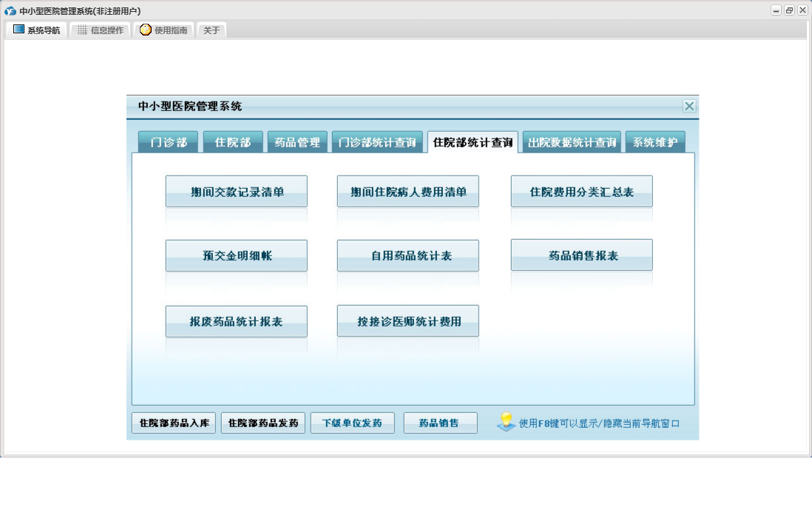Click the 使用指南 round icon
The width and height of the screenshot is (812, 530).
(146, 30)
